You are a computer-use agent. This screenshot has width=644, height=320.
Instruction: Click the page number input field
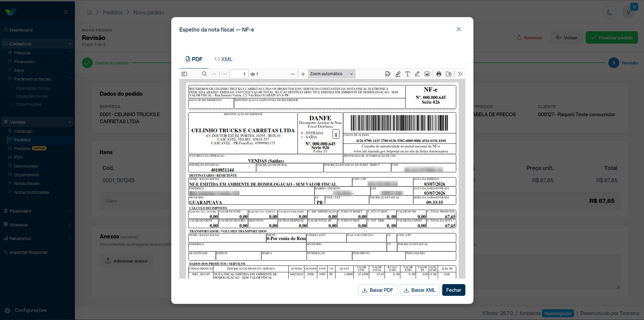click(239, 74)
